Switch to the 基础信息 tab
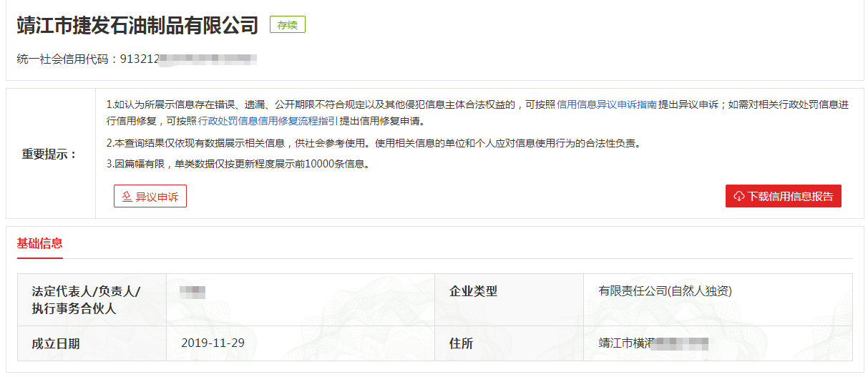868x377 pixels. coord(40,243)
